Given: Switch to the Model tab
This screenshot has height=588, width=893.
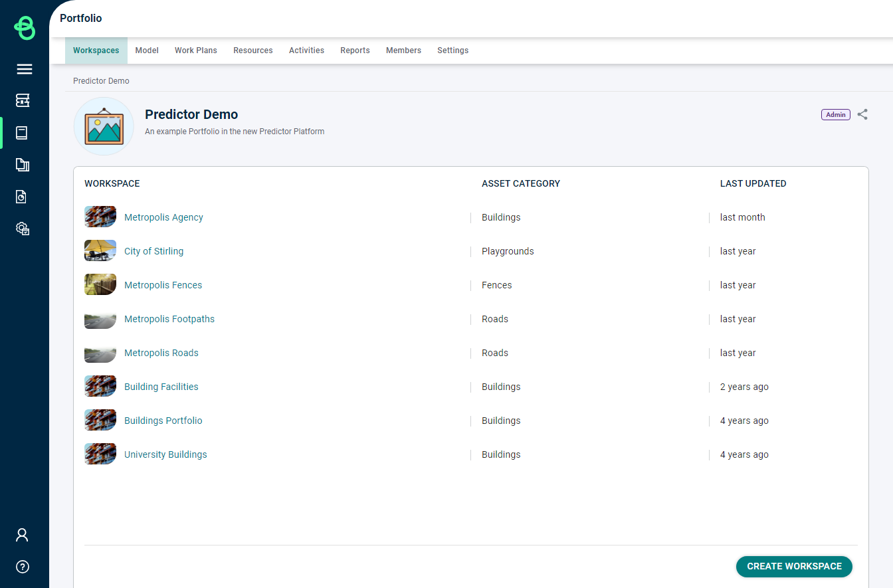Looking at the screenshot, I should pyautogui.click(x=147, y=50).
